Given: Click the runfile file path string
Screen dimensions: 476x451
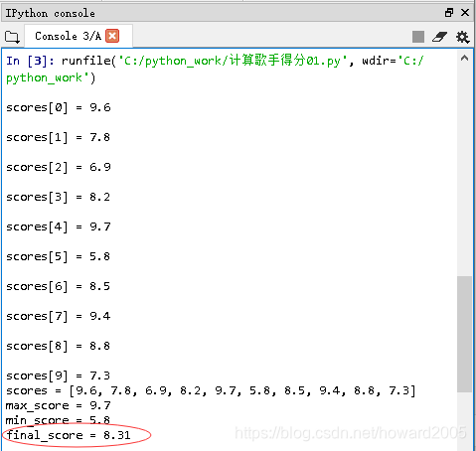Looking at the screenshot, I should pyautogui.click(x=233, y=61).
